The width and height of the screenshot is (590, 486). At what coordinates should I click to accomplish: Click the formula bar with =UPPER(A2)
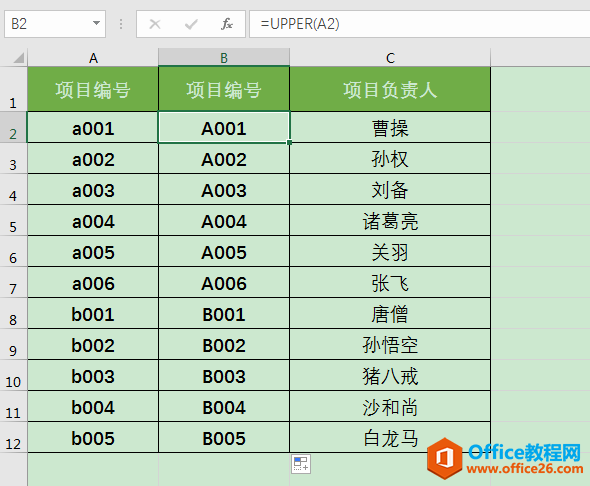(420, 24)
